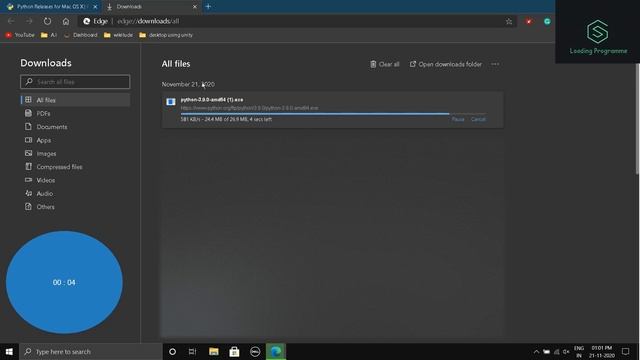Open the volume icon in system tray

[566, 351]
